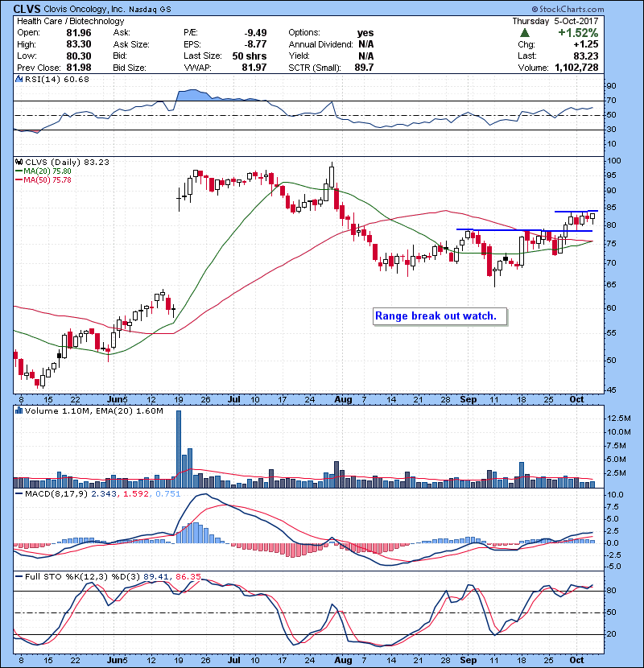Viewport: 644px width, 668px height.
Task: Click the green up-triangle change indicator
Action: point(525,33)
